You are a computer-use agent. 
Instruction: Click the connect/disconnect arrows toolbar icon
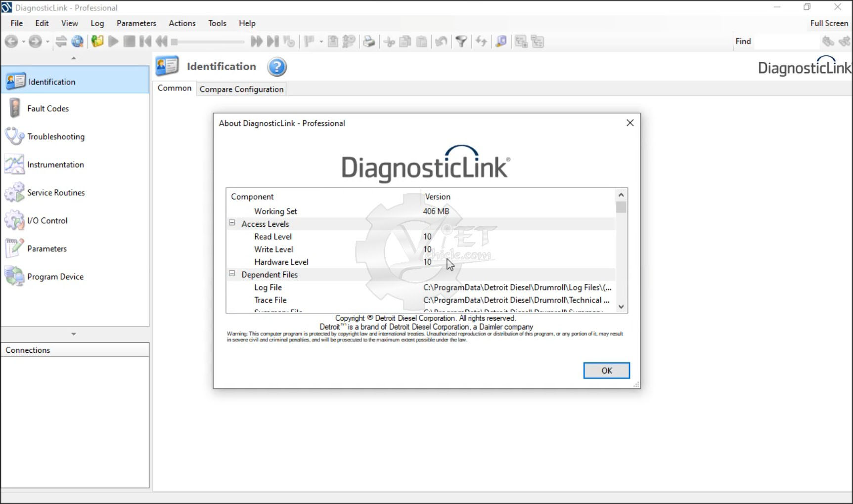(x=61, y=42)
